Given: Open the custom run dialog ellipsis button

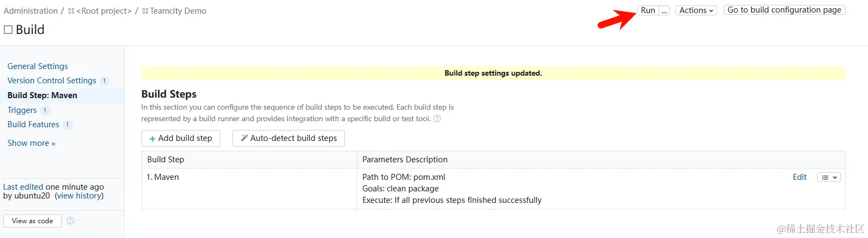Looking at the screenshot, I should 664,10.
